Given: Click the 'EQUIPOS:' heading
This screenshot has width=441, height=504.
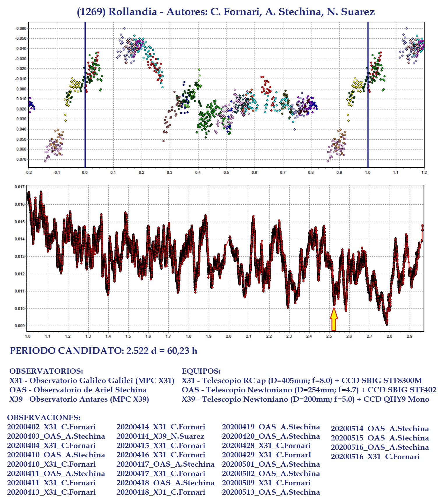Looking at the screenshot, I should pos(201,371).
